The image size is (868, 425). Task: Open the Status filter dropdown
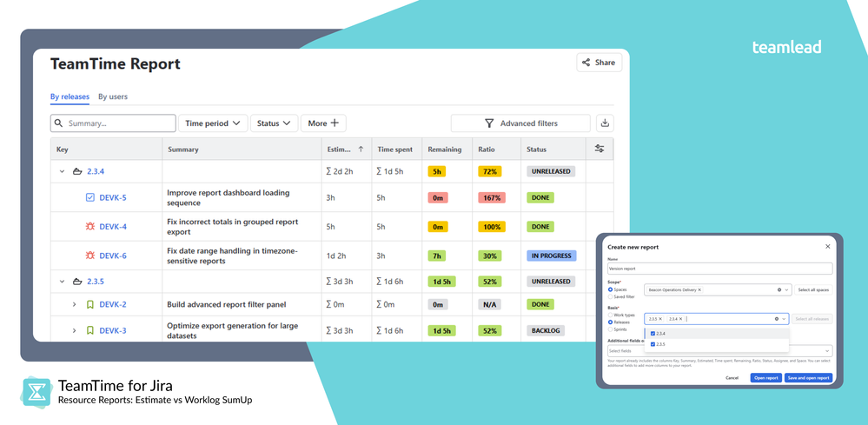274,123
